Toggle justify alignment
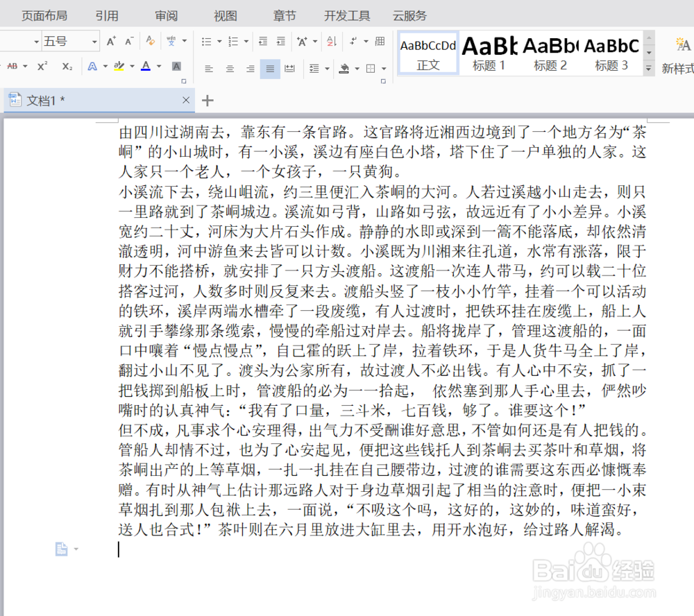This screenshot has height=616, width=694. click(270, 69)
